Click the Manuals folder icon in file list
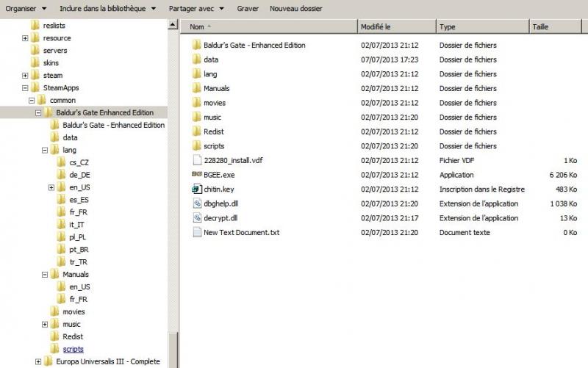 tap(197, 88)
